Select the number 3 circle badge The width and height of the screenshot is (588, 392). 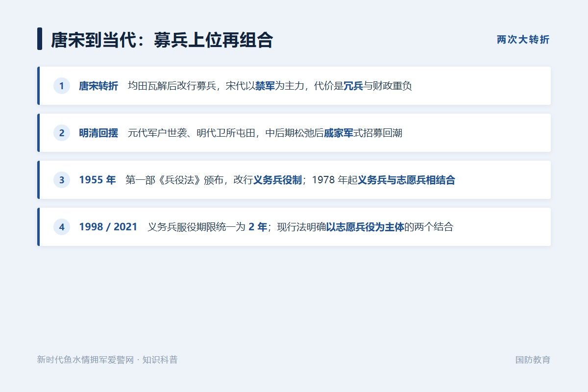tap(62, 180)
